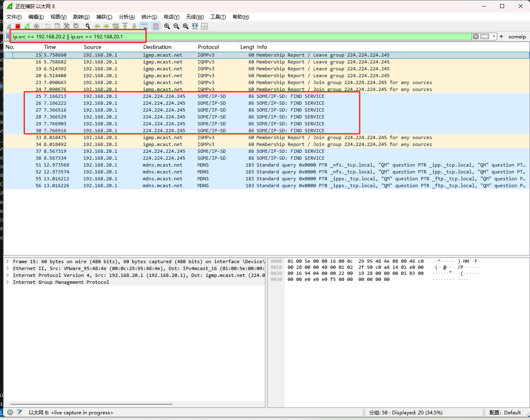Select packet 38 SOME/IP-SD row
The width and height of the screenshot is (530, 420).
(266, 158)
